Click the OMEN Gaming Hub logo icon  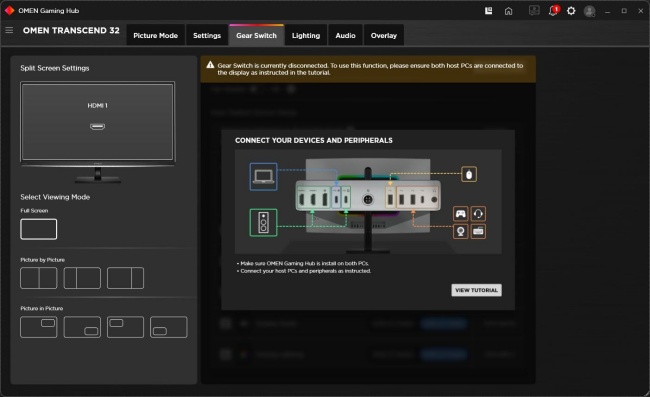point(10,10)
